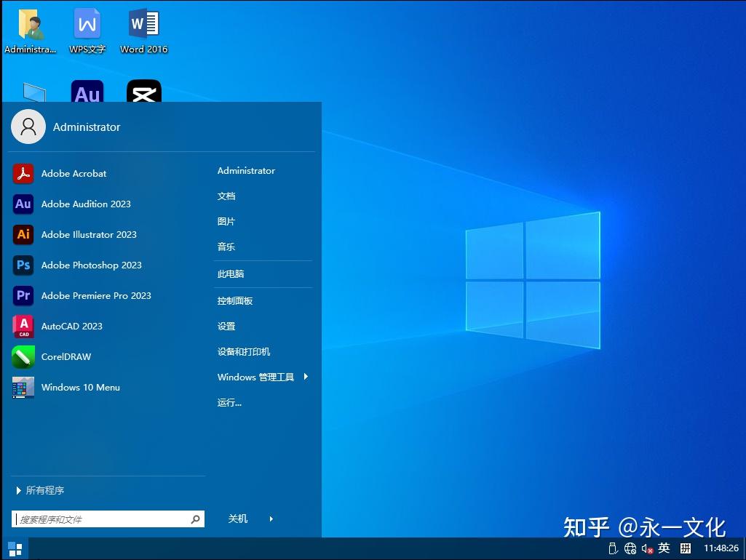Click the Start button on the taskbar
746x560 pixels.
click(15, 548)
